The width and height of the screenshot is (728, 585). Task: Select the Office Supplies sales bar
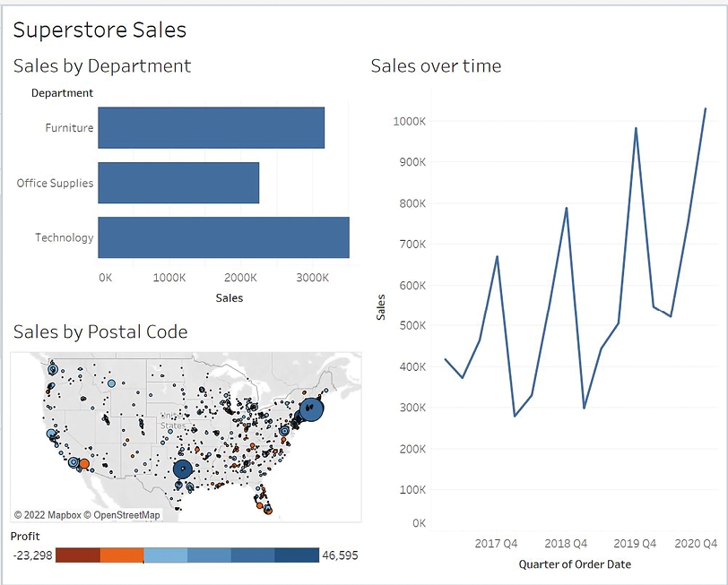[178, 183]
